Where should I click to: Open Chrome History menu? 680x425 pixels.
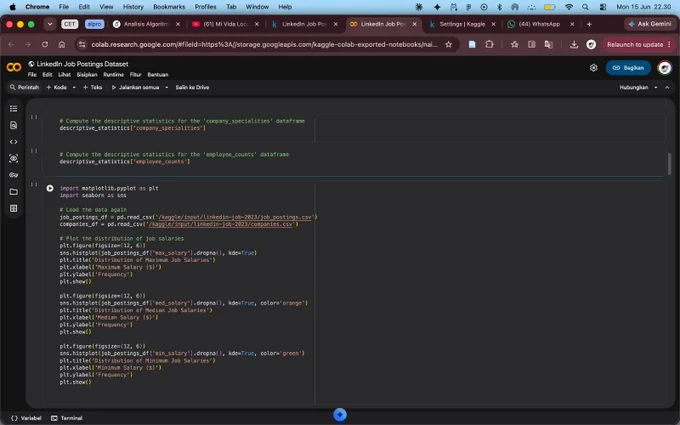click(133, 7)
